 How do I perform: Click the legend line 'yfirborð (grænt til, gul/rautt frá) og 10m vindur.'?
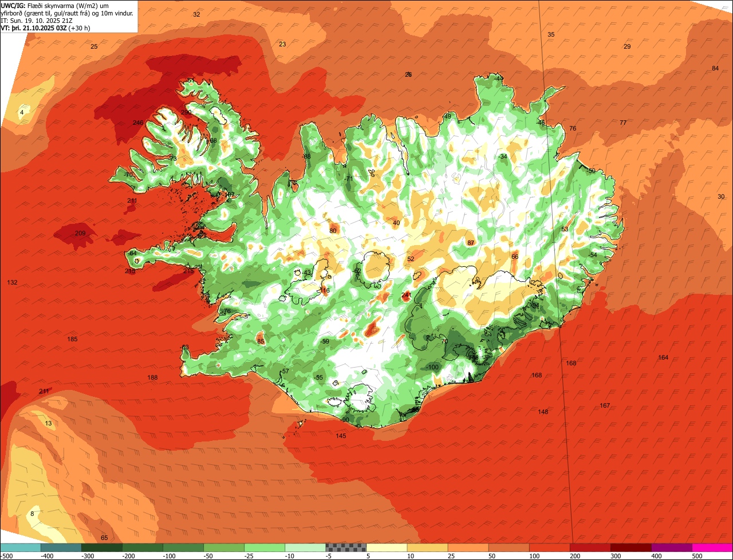point(67,13)
